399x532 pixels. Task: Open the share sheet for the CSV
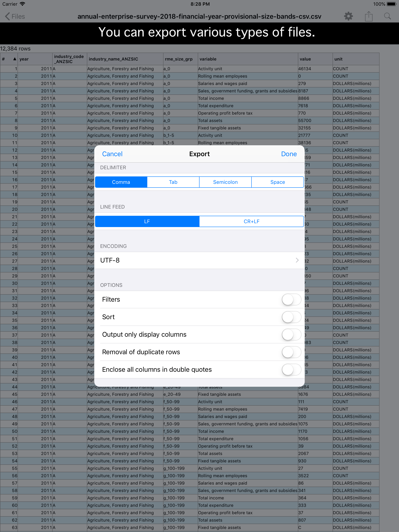pyautogui.click(x=368, y=16)
